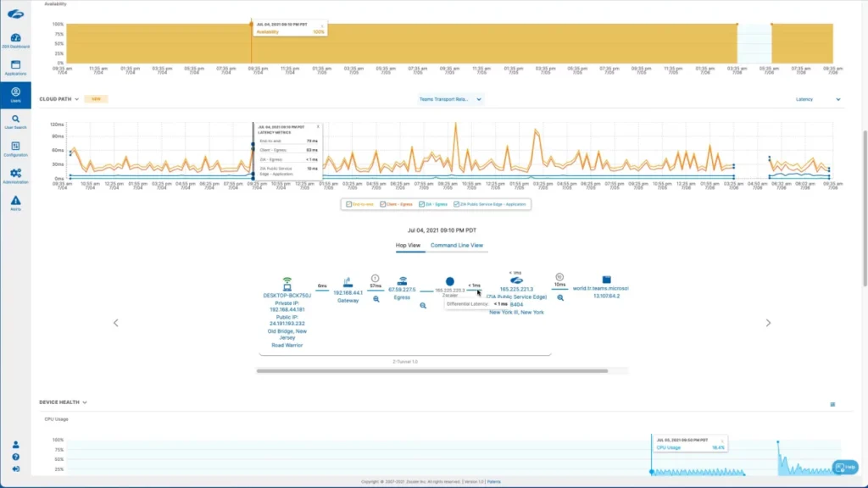Open User Search in the sidebar
Screen dimensions: 868x488
click(15, 122)
